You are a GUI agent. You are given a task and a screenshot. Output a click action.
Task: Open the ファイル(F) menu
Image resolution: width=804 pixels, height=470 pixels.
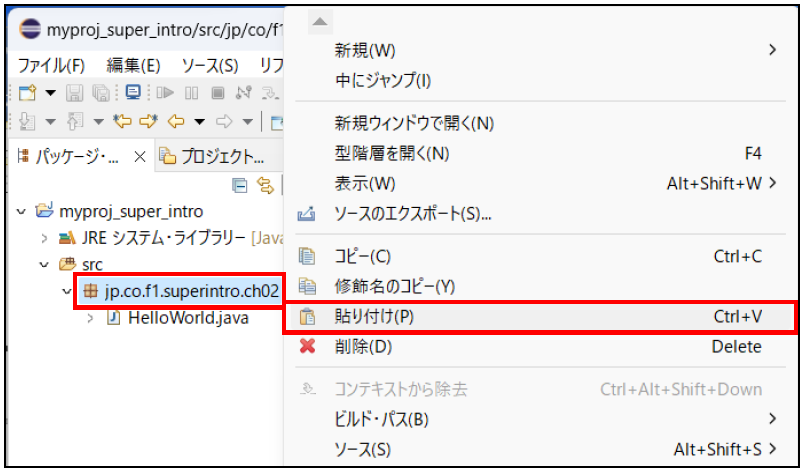click(51, 65)
